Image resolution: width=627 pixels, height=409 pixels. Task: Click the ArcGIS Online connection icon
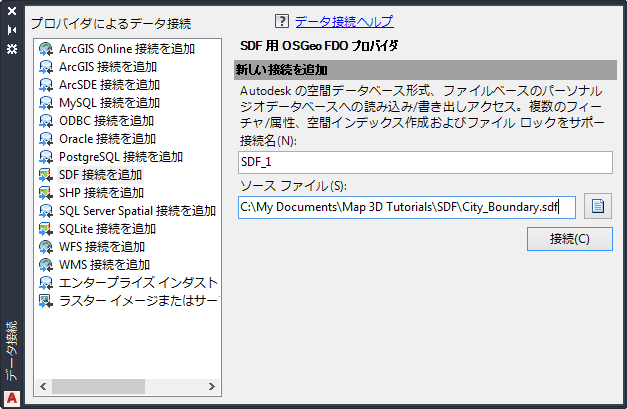46,49
